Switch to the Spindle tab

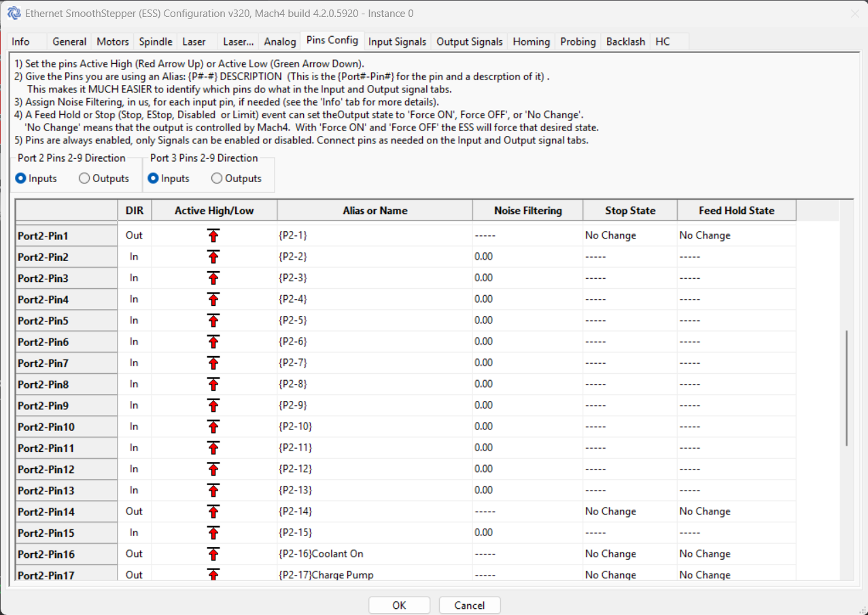(156, 41)
